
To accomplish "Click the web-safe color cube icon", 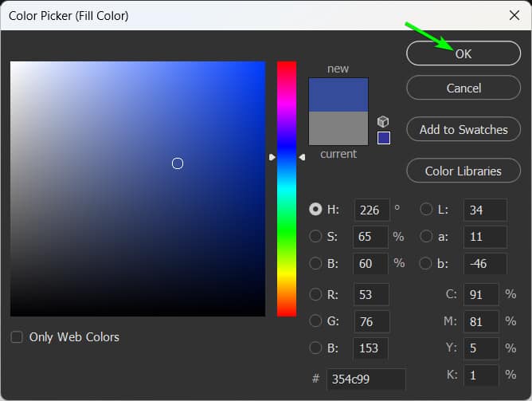I will pos(383,121).
